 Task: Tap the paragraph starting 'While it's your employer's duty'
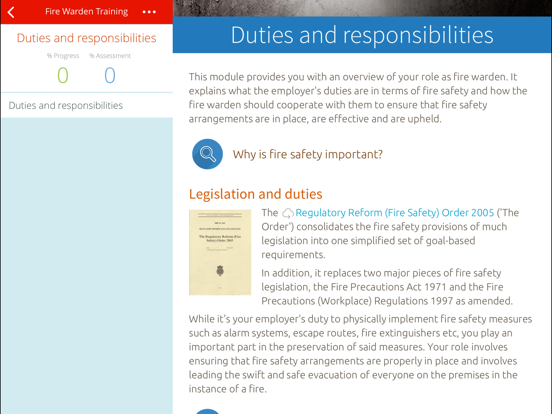[360, 354]
